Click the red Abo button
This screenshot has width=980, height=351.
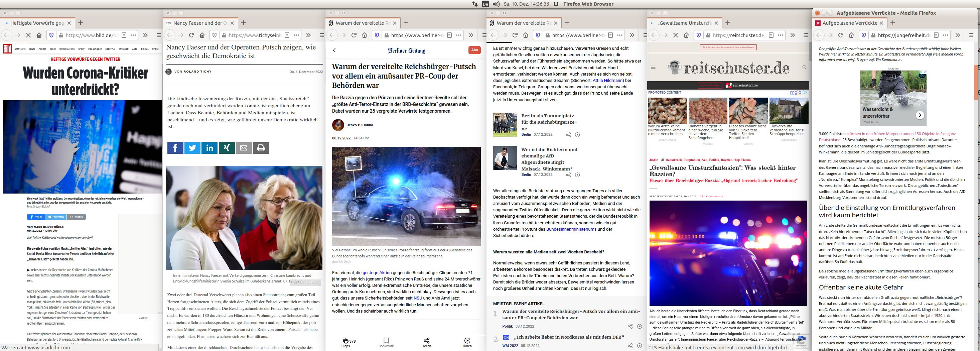(x=474, y=50)
